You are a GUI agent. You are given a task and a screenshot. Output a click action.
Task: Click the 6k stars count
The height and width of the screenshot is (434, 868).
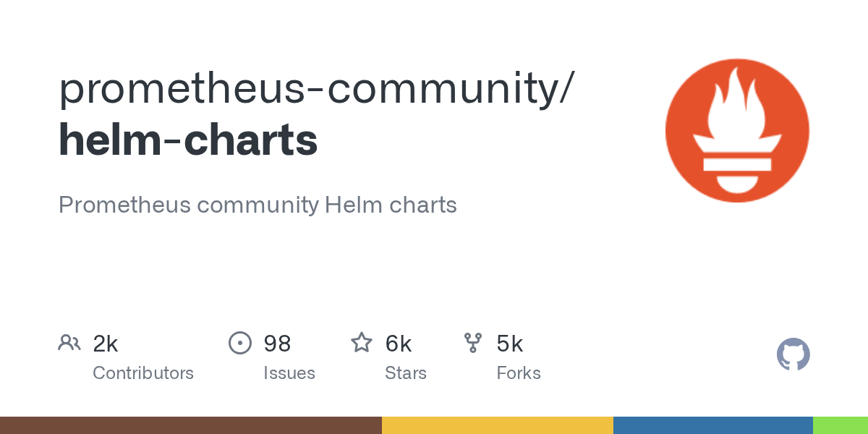pos(399,344)
